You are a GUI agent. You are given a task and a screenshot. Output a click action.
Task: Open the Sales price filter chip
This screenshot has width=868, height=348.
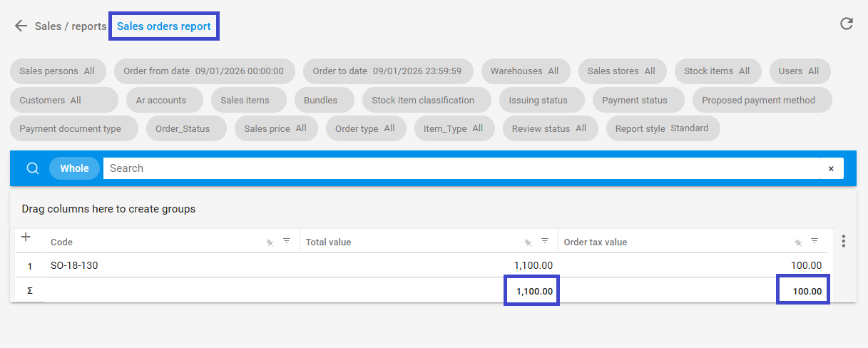[276, 128]
